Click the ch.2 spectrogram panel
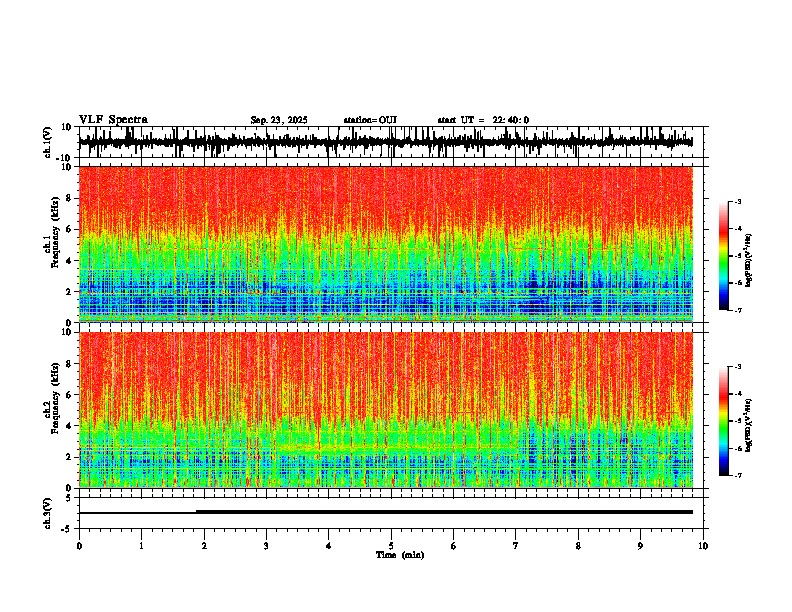Image resolution: width=792 pixels, height=612 pixels. [386, 410]
